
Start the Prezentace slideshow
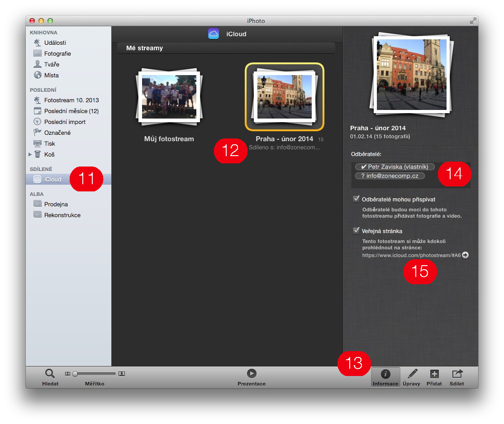(x=252, y=373)
